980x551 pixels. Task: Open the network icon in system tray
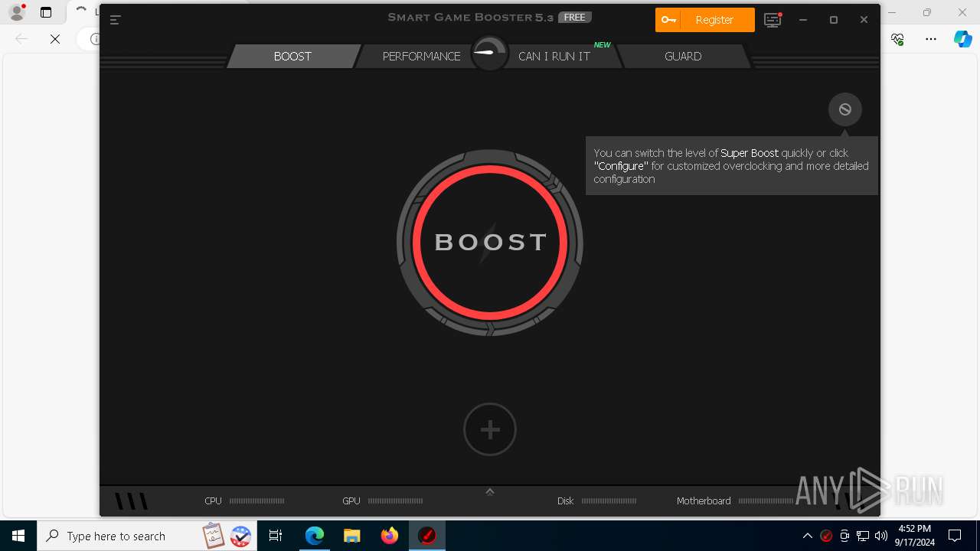(x=863, y=536)
